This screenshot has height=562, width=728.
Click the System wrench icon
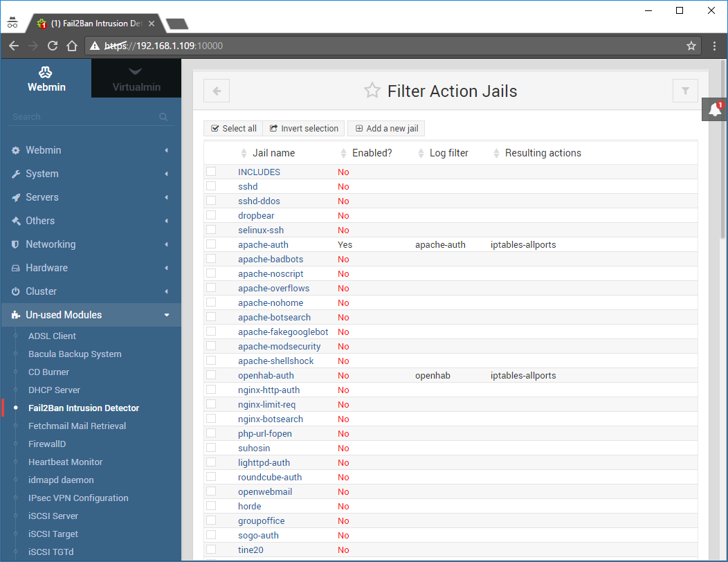pos(16,174)
